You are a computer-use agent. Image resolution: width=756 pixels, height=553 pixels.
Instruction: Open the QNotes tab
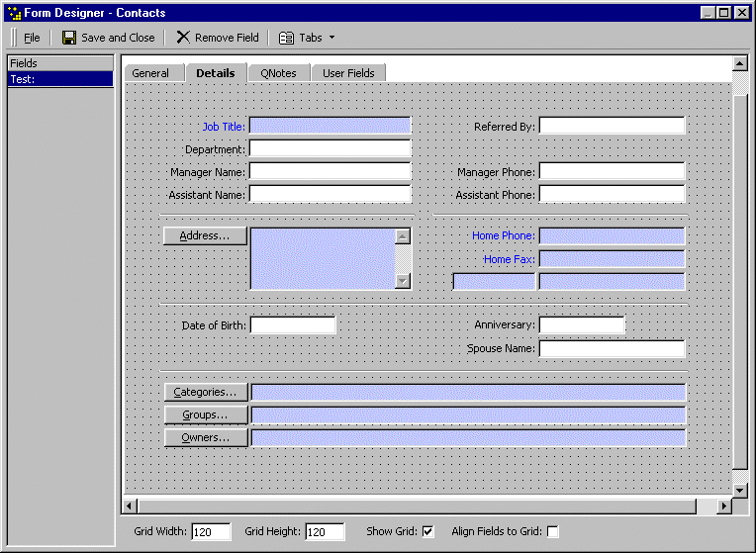(x=278, y=73)
